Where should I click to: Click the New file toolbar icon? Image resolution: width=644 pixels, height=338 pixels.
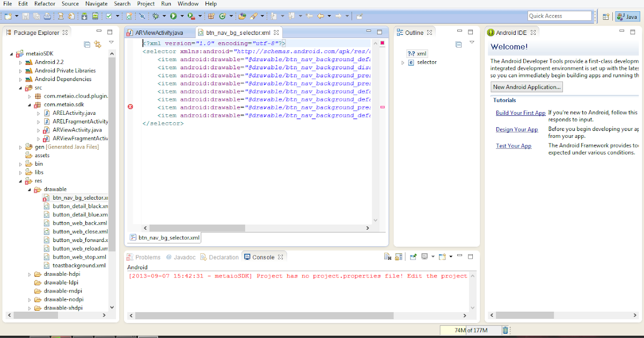point(8,16)
